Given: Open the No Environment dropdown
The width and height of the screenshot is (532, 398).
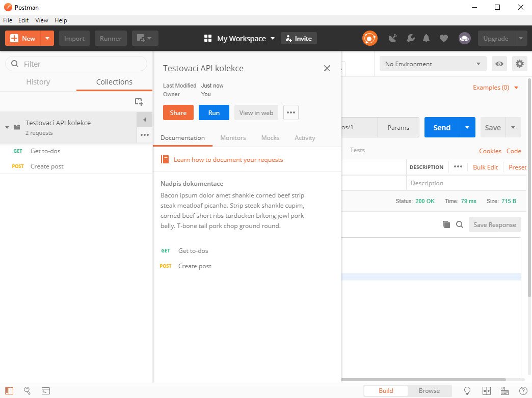Looking at the screenshot, I should pos(433,64).
